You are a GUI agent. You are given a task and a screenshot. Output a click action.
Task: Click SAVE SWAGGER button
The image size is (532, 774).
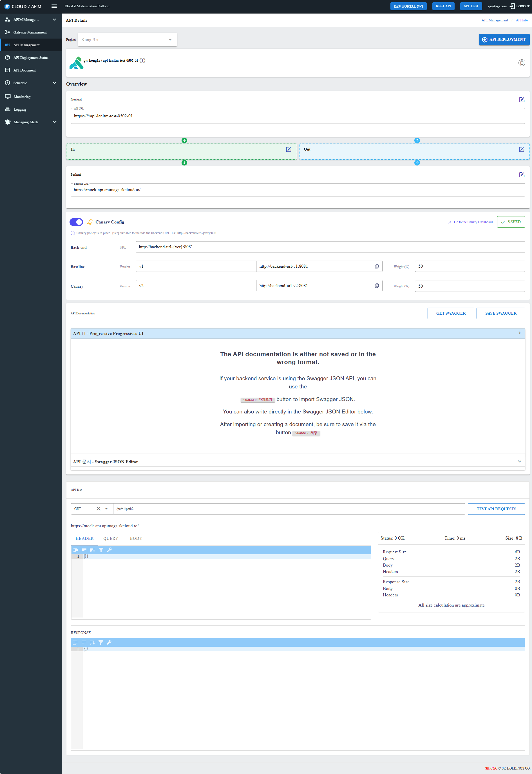(501, 313)
